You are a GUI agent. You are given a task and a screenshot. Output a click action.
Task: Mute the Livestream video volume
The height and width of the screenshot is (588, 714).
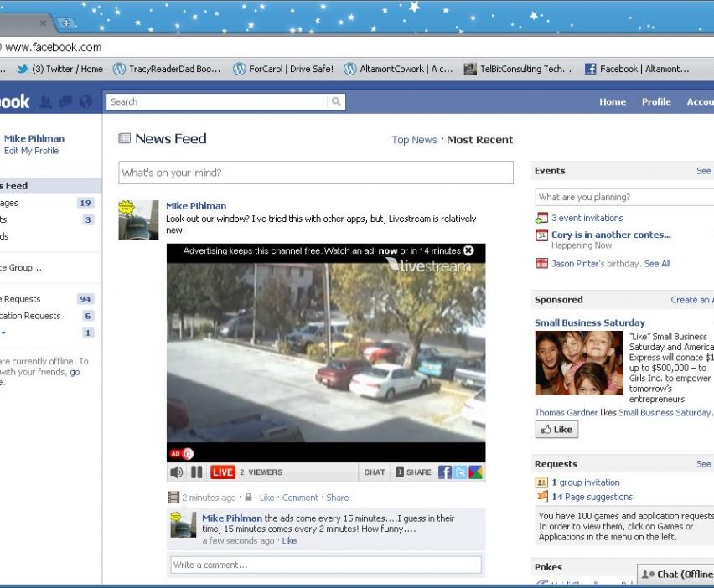point(176,472)
